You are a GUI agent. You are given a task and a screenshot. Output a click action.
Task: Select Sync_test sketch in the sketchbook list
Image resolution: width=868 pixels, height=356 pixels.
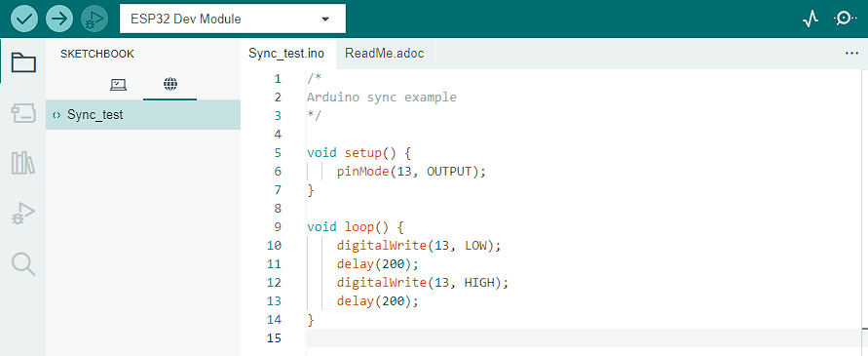pyautogui.click(x=143, y=115)
